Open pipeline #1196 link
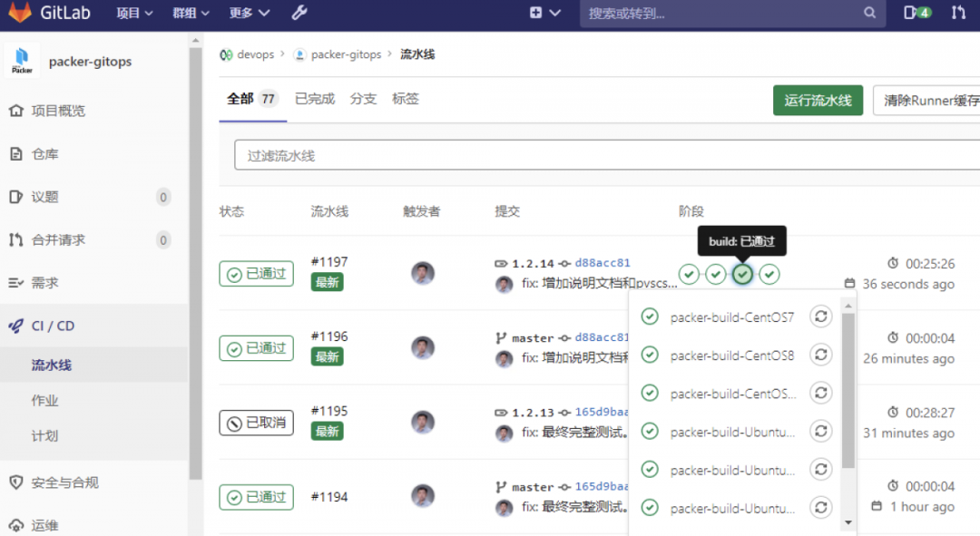This screenshot has width=980, height=536. tap(329, 336)
